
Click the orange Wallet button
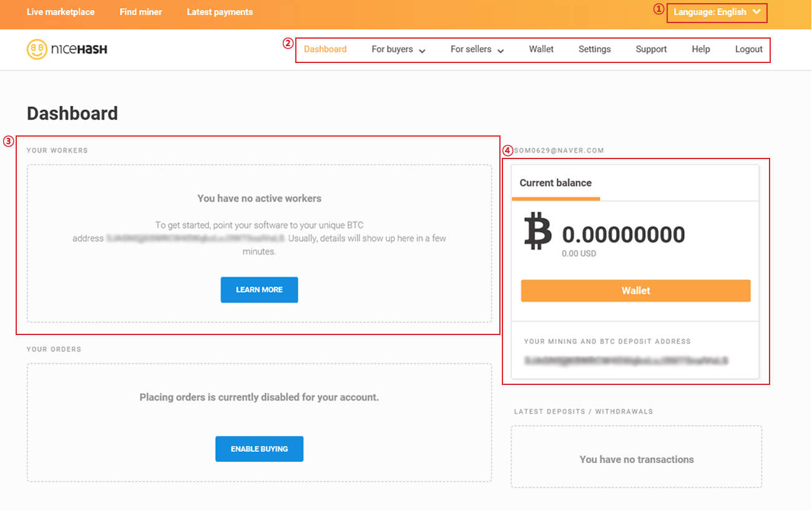point(635,291)
